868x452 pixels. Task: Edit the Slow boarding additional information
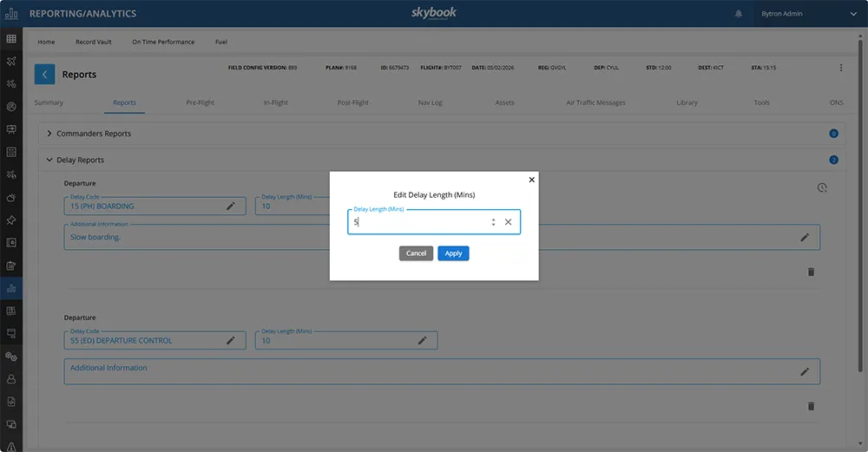point(805,237)
